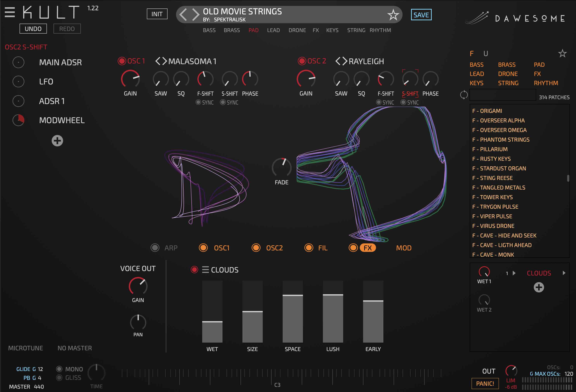576x392 pixels.
Task: Enable GLISS mode
Action: 59,378
